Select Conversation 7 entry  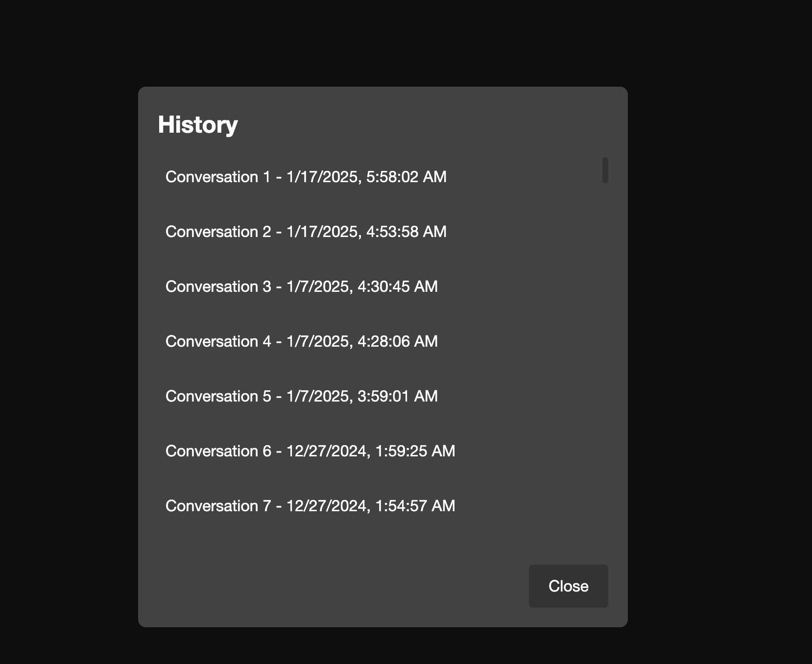pos(310,506)
